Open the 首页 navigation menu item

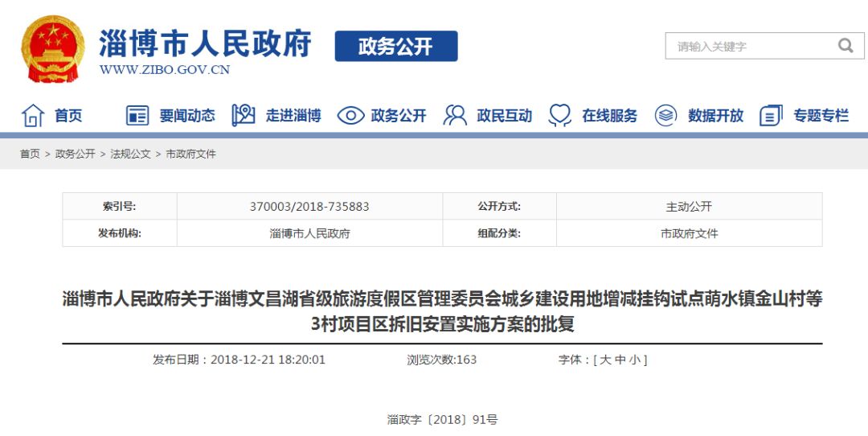(x=68, y=115)
